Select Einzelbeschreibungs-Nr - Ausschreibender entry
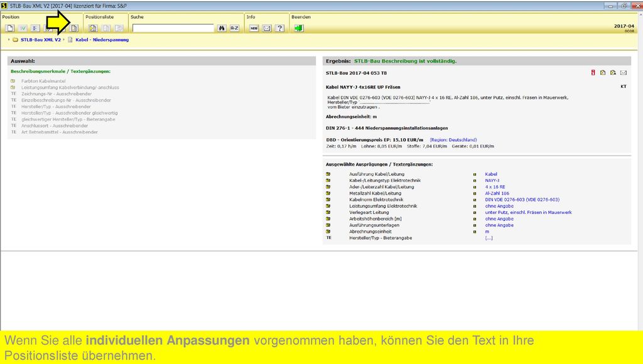The width and height of the screenshot is (643, 364). coord(66,100)
